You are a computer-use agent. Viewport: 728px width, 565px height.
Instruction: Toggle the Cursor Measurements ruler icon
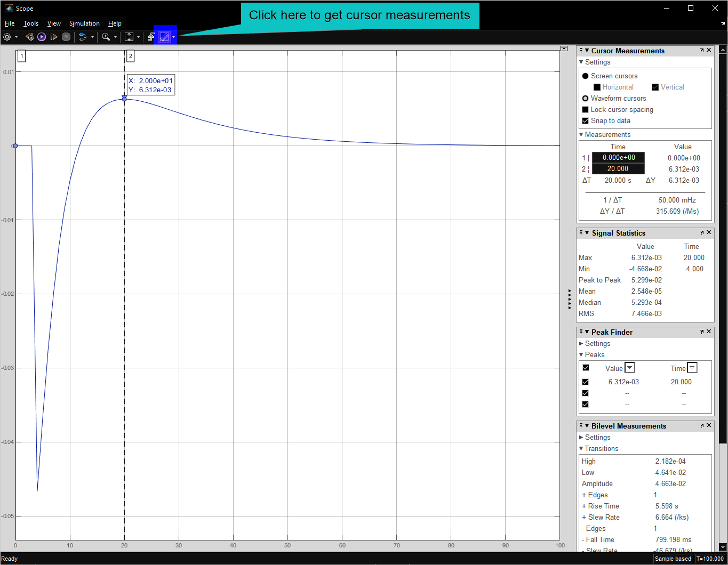click(x=164, y=37)
